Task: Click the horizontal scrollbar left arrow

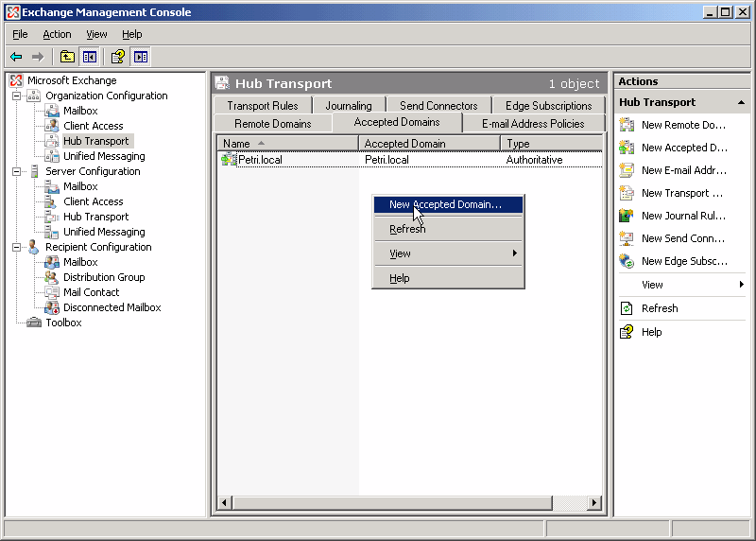Action: pos(224,503)
